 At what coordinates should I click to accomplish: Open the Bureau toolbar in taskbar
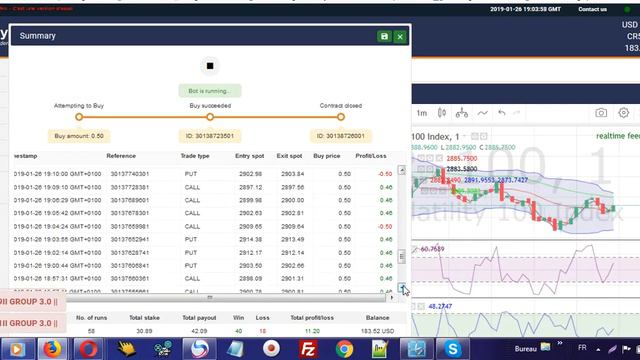click(x=525, y=349)
